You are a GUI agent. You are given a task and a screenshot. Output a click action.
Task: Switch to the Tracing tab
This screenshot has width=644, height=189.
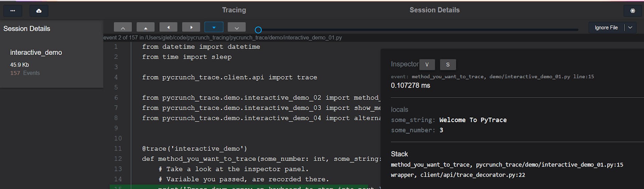coord(234,10)
